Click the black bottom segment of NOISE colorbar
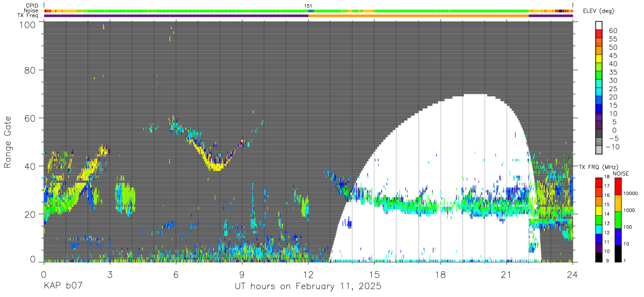The height and width of the screenshot is (297, 644). pos(617,253)
